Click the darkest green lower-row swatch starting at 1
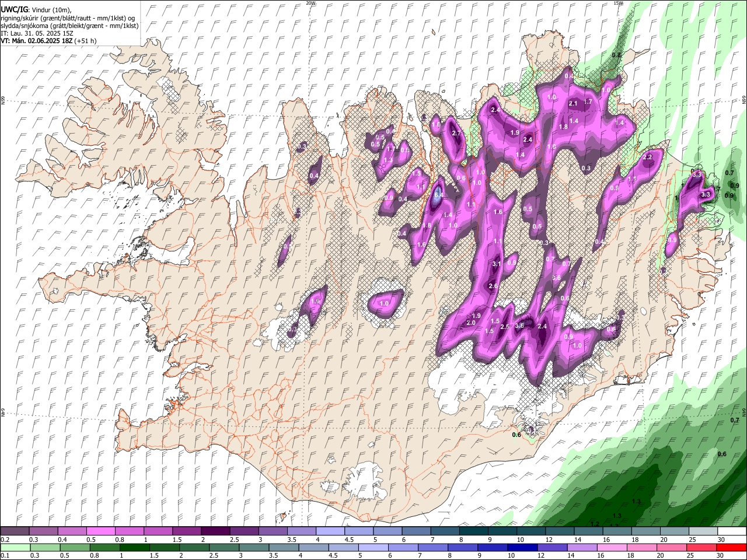747x560 pixels. pos(134,548)
